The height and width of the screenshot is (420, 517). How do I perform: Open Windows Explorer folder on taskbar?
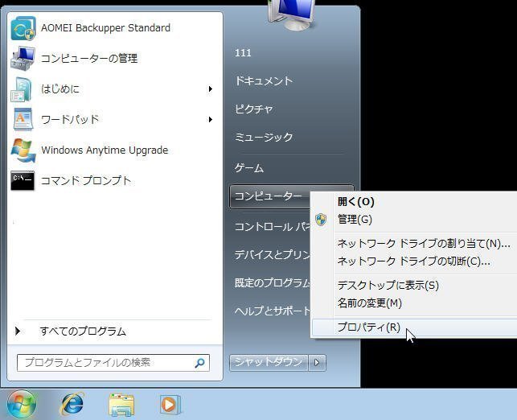[x=121, y=405]
